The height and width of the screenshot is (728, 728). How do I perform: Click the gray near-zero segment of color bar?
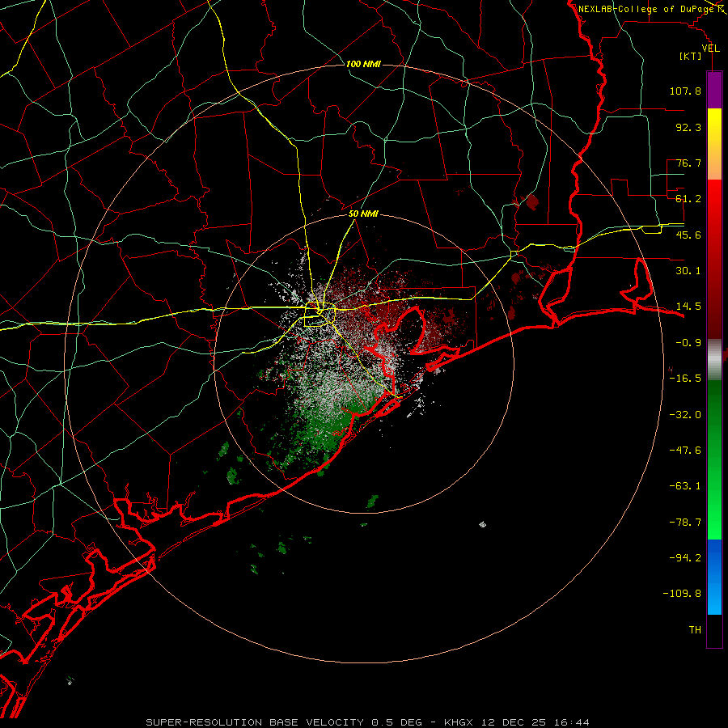point(714,360)
